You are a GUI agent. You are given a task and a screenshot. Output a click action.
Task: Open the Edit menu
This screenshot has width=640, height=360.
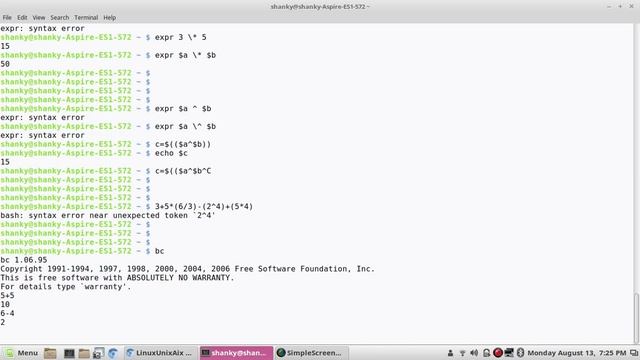[x=22, y=18]
